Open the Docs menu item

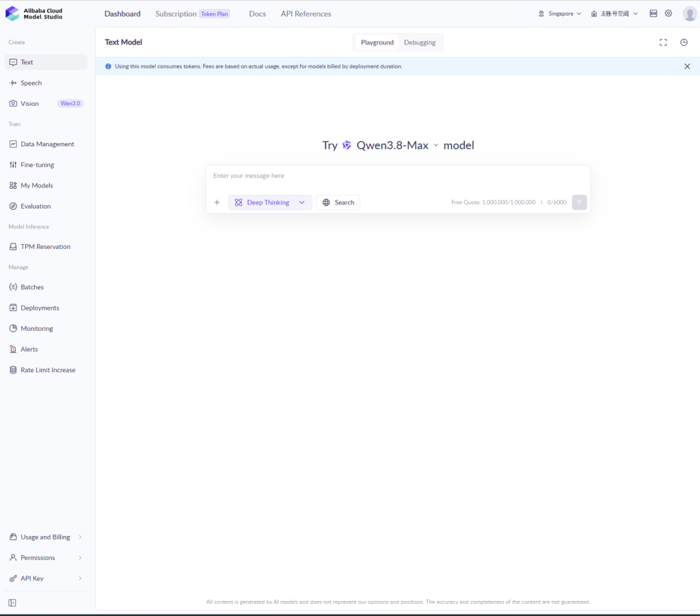coord(258,14)
